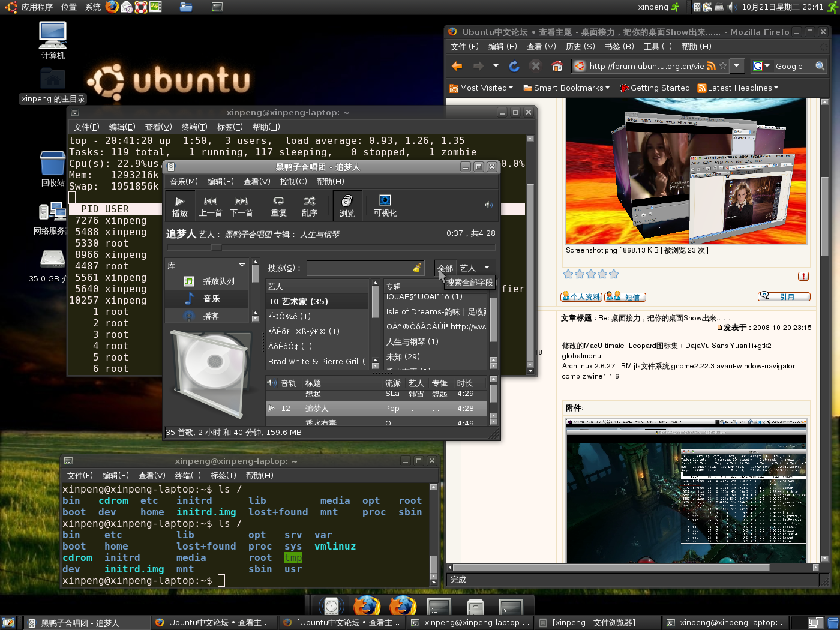Open Smart Bookmarks folder dropdown
The width and height of the screenshot is (840, 630).
(566, 88)
